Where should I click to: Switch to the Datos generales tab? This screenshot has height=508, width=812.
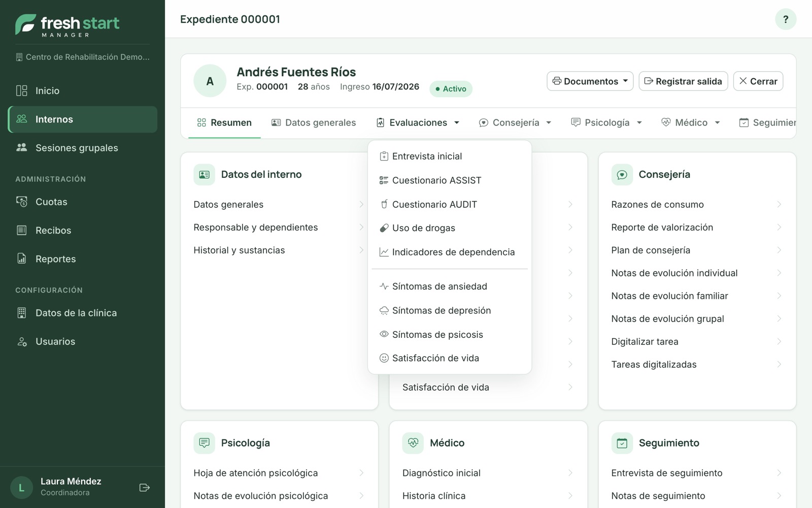(x=314, y=122)
